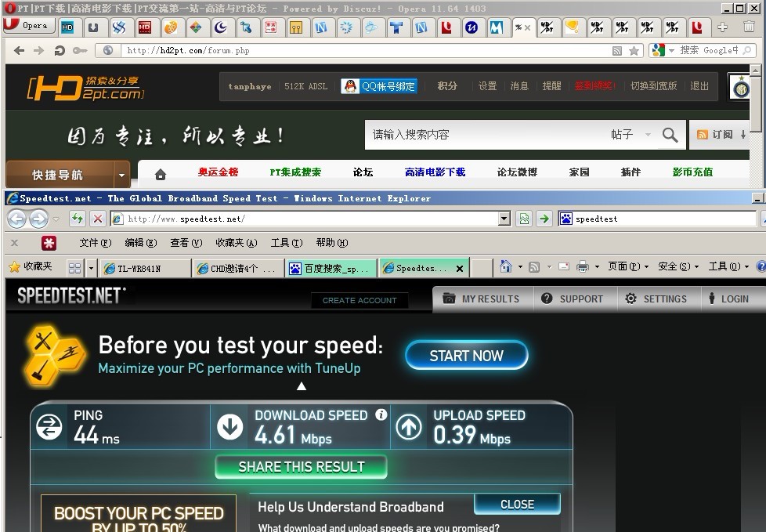
Task: Click SHARE THIS RESULT button
Action: point(302,467)
